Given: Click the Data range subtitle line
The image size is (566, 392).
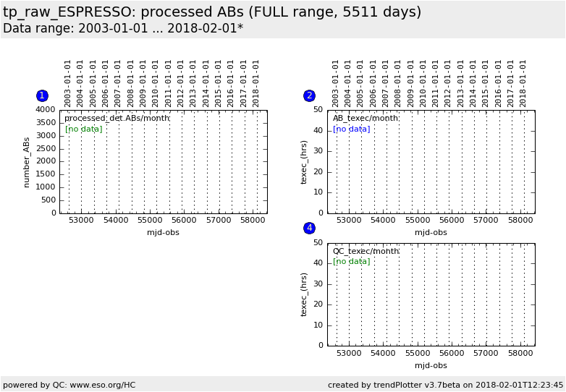Looking at the screenshot, I should coord(123,29).
